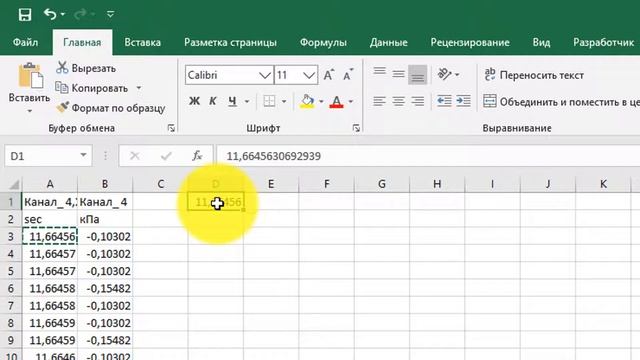Open the Разметка страницы tab
The width and height of the screenshot is (640, 360).
pyautogui.click(x=230, y=42)
